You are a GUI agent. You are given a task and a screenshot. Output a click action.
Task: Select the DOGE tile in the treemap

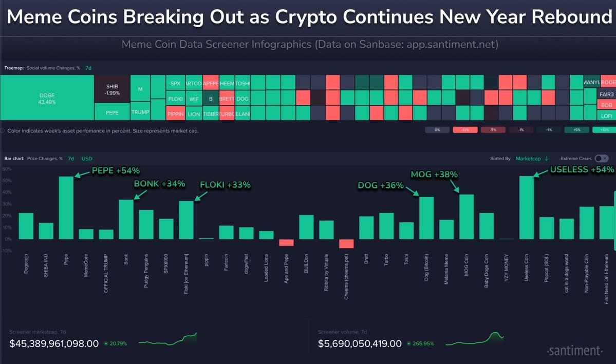point(47,98)
